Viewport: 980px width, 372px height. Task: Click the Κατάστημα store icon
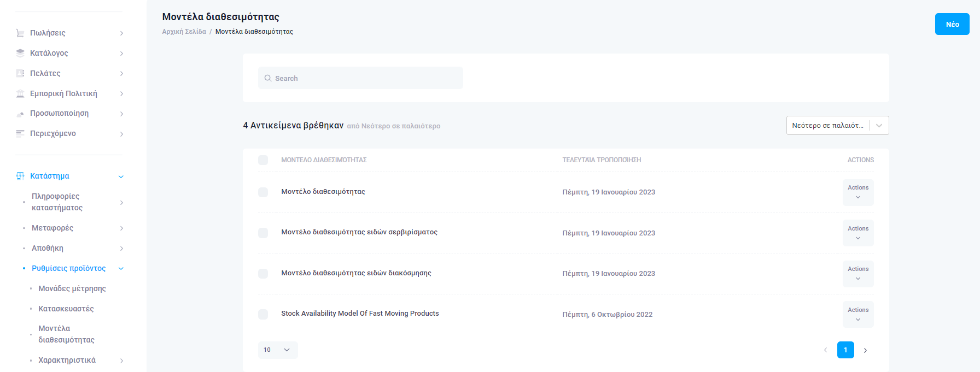point(20,176)
